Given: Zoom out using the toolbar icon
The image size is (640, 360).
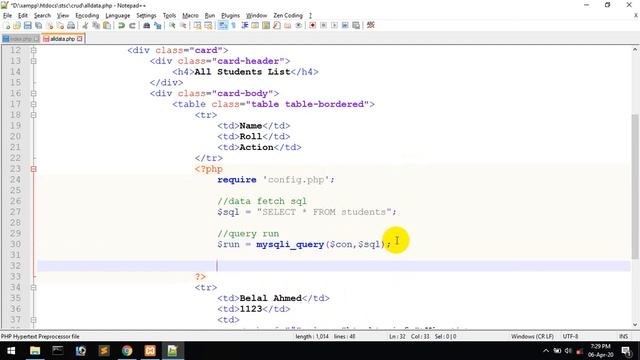Looking at the screenshot, I should (183, 25).
